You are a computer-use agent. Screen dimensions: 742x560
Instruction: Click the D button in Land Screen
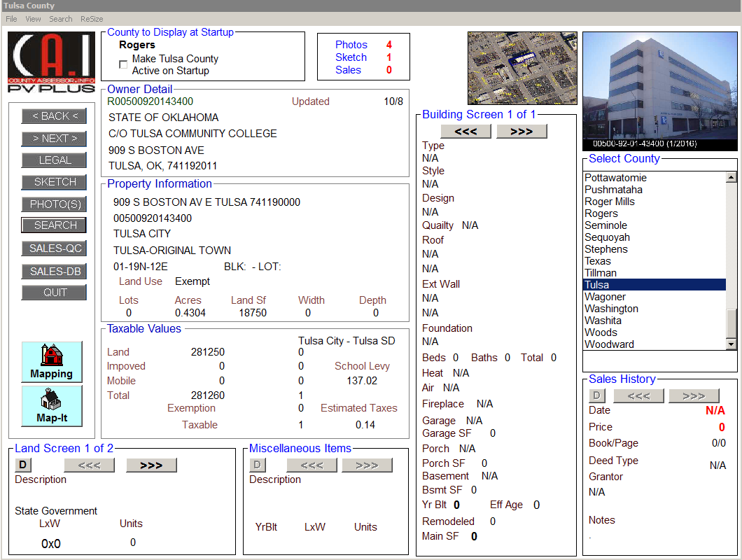point(22,465)
